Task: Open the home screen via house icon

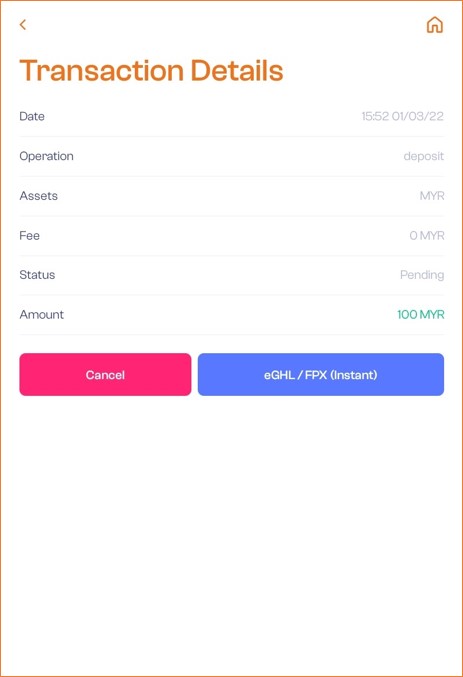Action: pos(434,25)
